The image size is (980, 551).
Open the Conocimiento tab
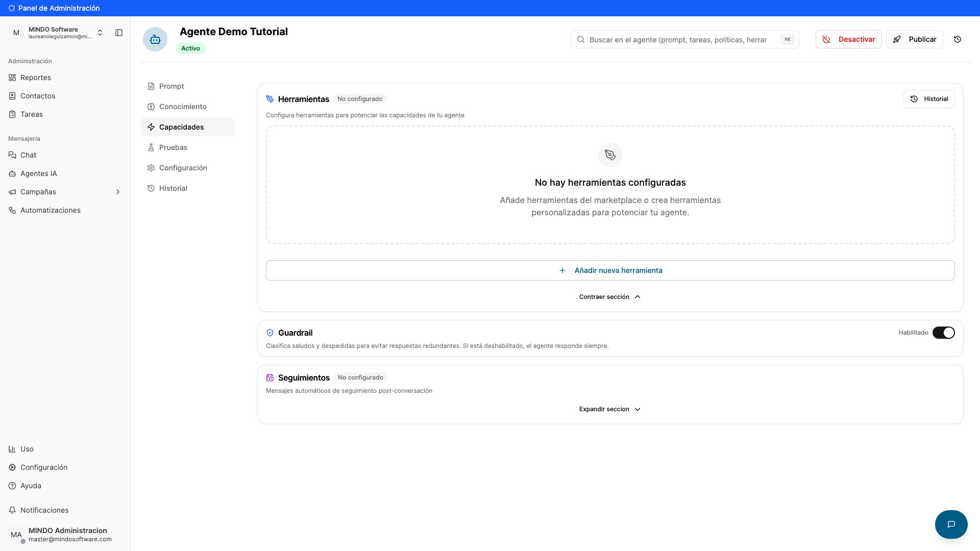click(x=188, y=107)
